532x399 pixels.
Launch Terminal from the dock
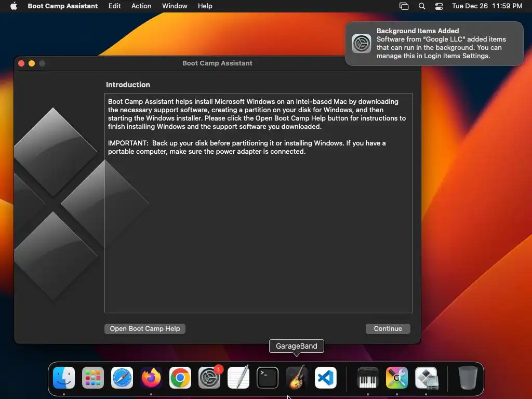click(268, 378)
